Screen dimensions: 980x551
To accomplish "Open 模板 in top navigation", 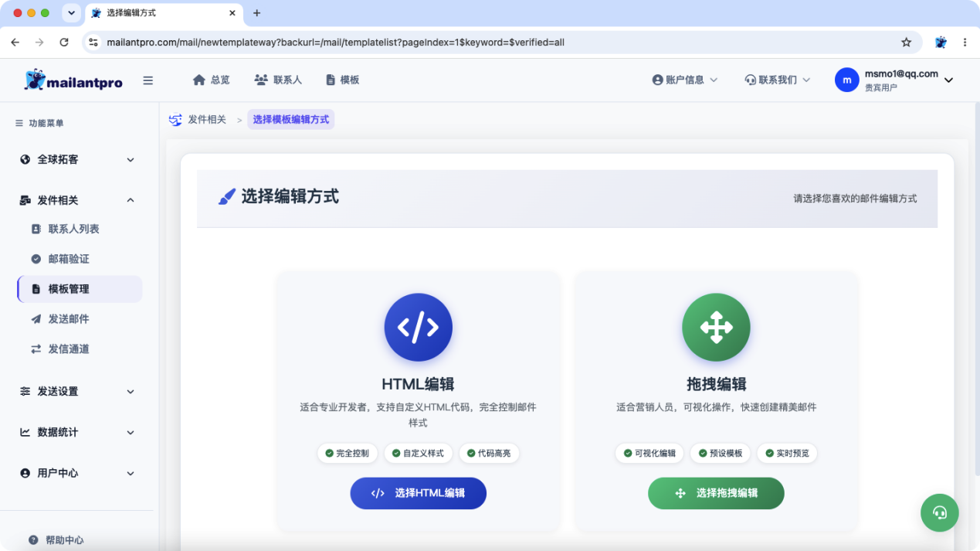I will pos(342,80).
